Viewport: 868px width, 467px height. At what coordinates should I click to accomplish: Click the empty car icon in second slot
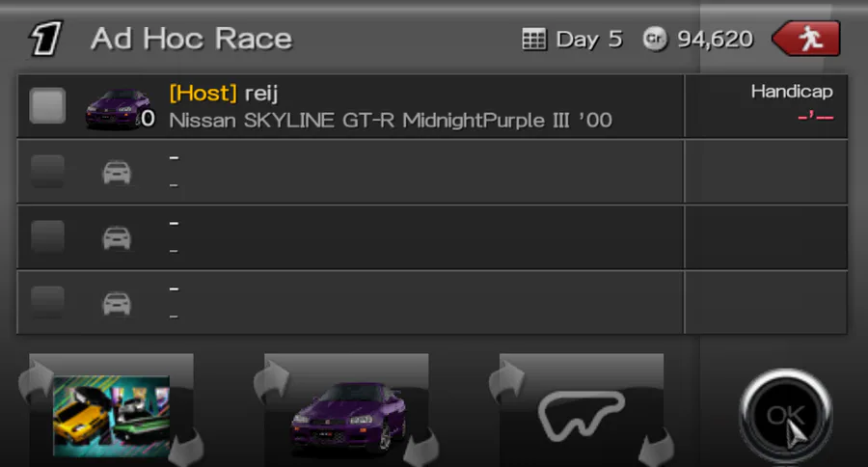117,173
